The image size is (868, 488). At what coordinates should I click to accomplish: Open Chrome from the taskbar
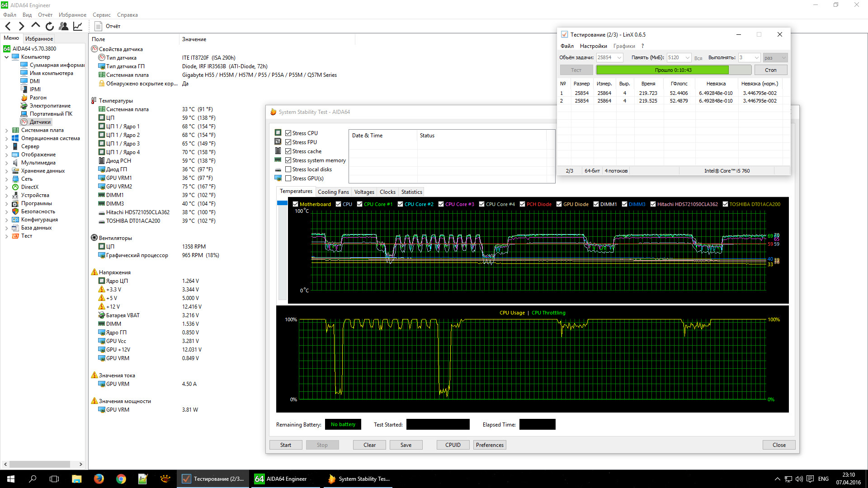[121, 479]
